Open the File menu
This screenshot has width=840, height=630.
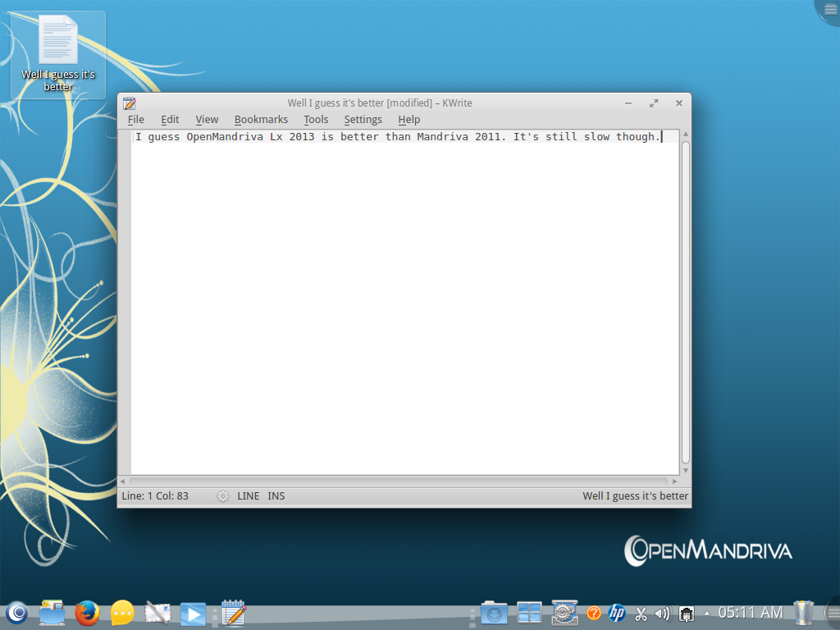click(136, 120)
